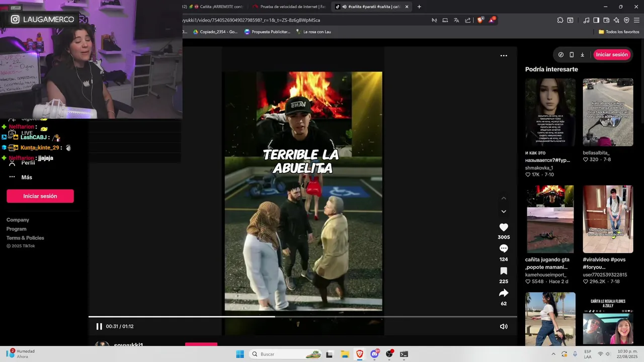Open the cañita jugando gta video thumbnail
Image resolution: width=644 pixels, height=362 pixels.
point(550,219)
